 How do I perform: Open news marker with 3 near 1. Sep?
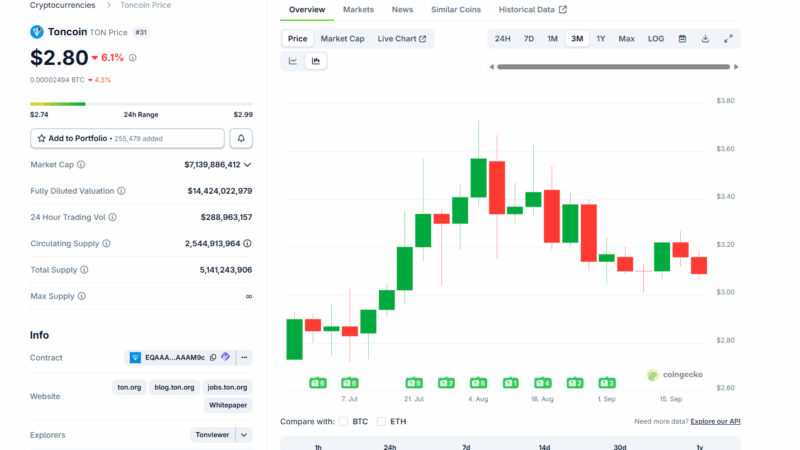click(x=607, y=383)
